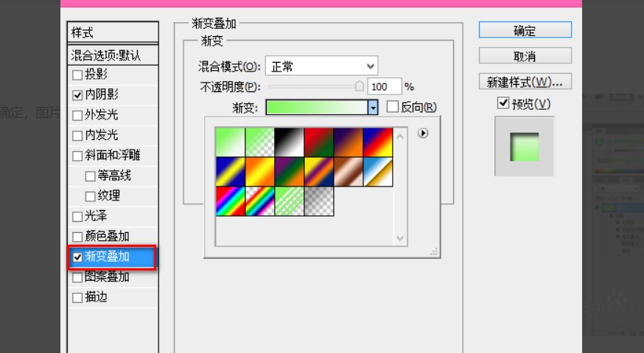Uncheck the 预览 preview checkbox
The image size is (644, 353).
(503, 104)
